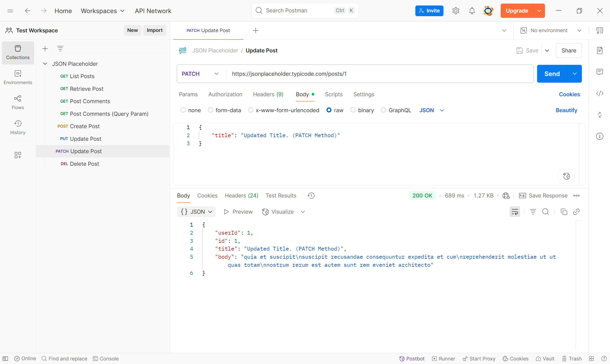Image resolution: width=610 pixels, height=364 pixels.
Task: Open the Save options dropdown arrow
Action: (x=547, y=51)
